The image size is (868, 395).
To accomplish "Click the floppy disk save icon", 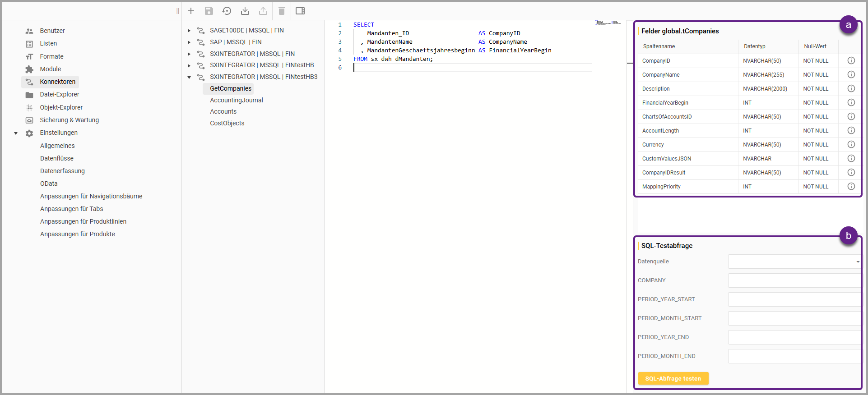I will coord(209,11).
